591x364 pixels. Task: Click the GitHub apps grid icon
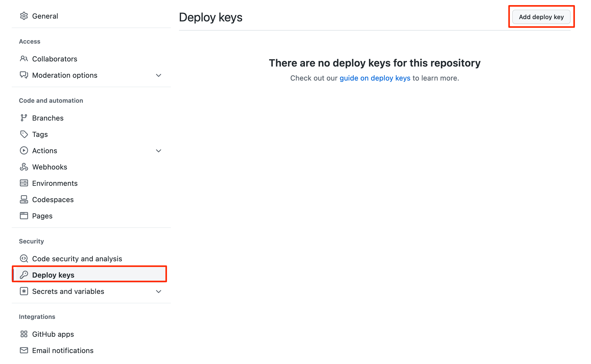coord(24,334)
